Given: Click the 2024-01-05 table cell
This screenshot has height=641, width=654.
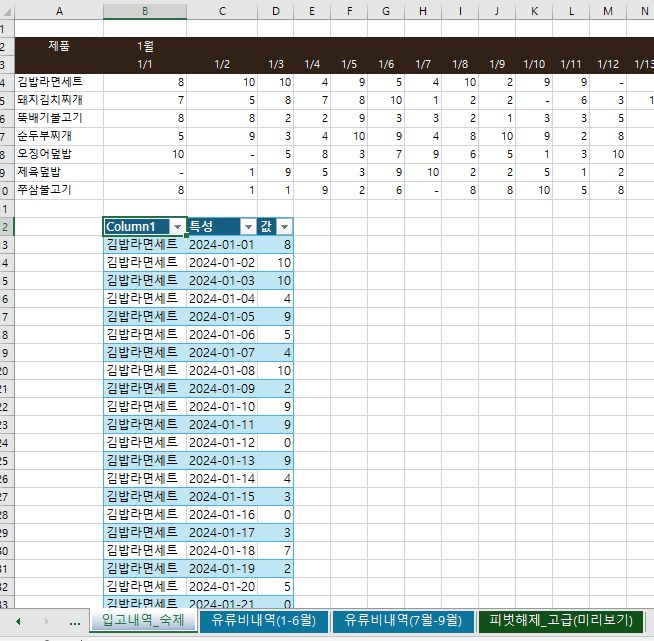Looking at the screenshot, I should 222,317.
